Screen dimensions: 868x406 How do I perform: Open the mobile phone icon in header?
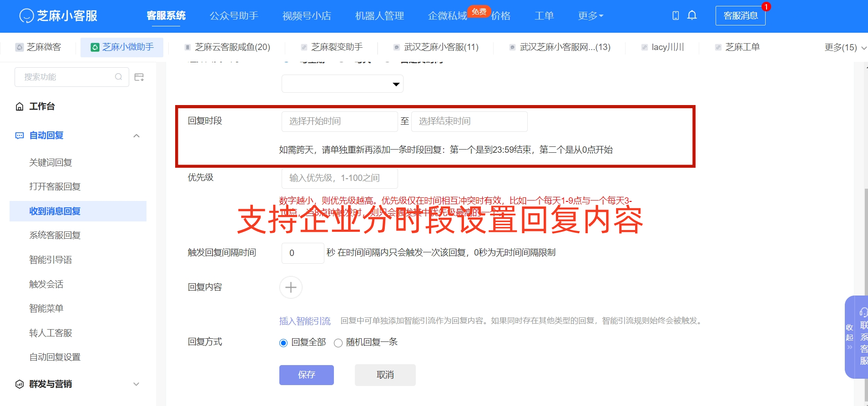pos(676,15)
